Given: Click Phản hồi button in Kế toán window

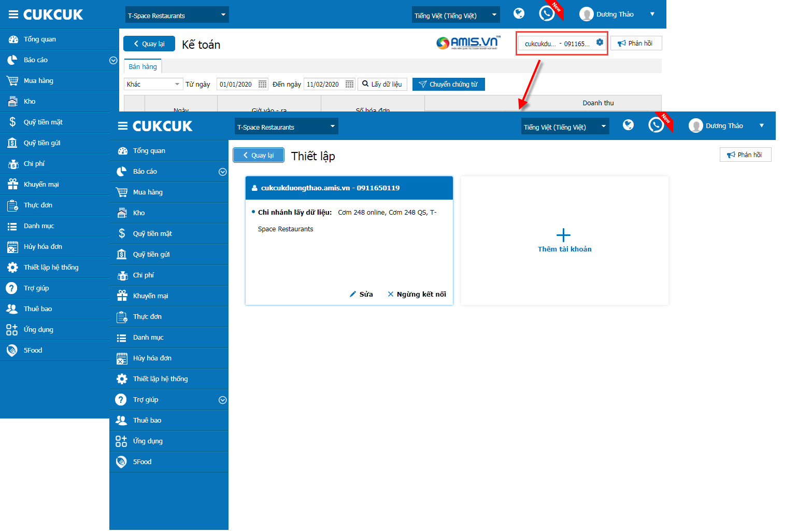Looking at the screenshot, I should point(636,43).
